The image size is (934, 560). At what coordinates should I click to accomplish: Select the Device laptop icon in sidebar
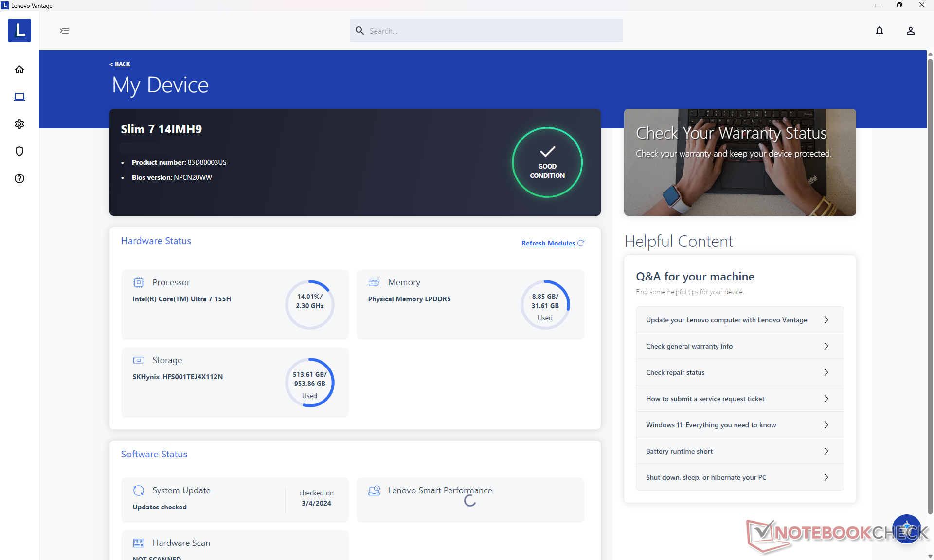[19, 97]
